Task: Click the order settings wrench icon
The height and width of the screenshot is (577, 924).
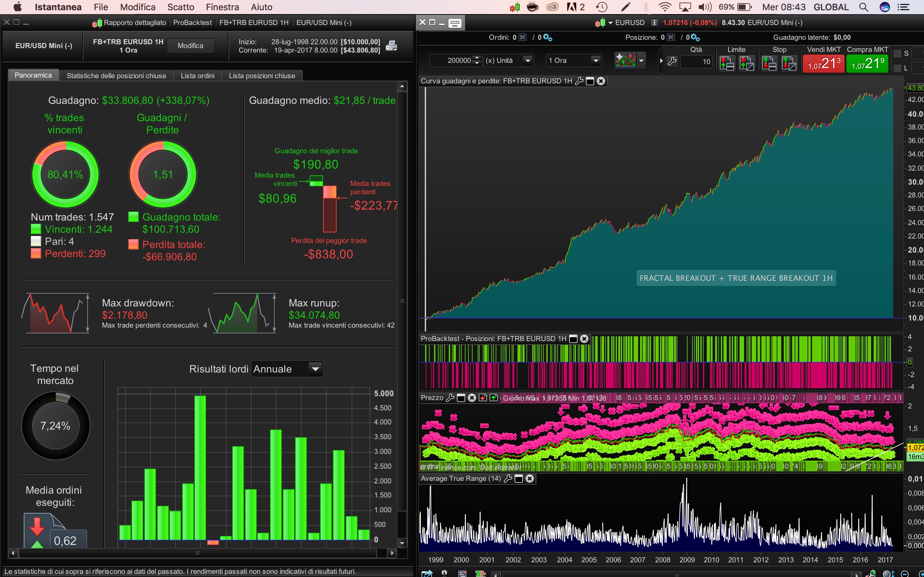Action: 672,61
